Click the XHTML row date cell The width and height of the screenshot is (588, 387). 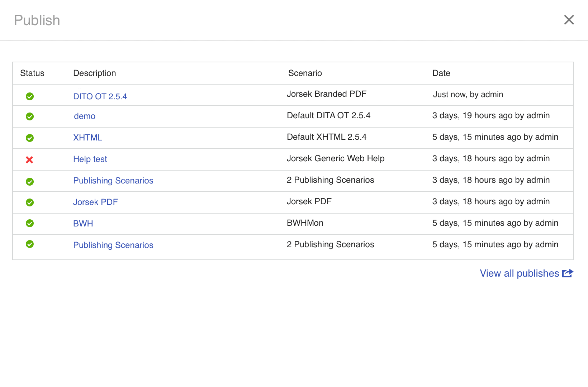[x=495, y=137]
